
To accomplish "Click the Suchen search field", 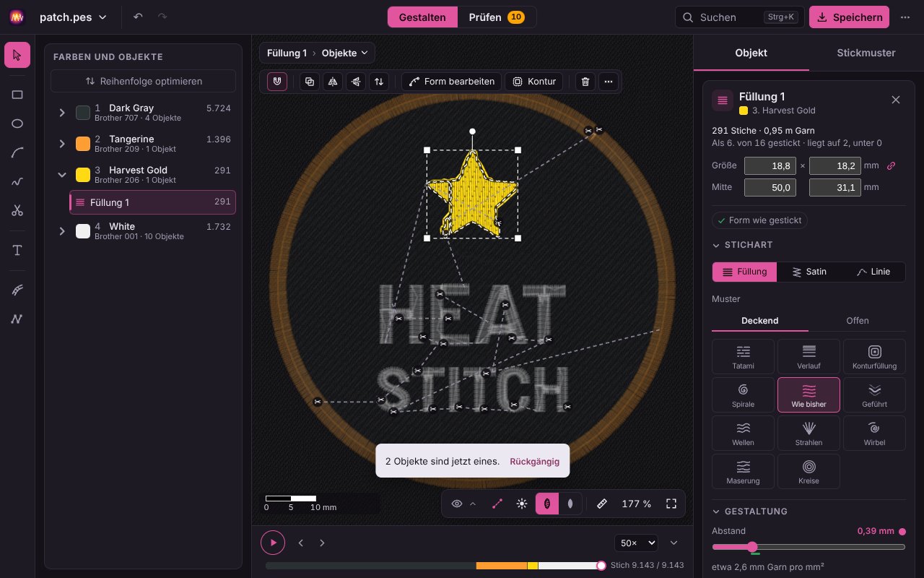I will point(738,17).
